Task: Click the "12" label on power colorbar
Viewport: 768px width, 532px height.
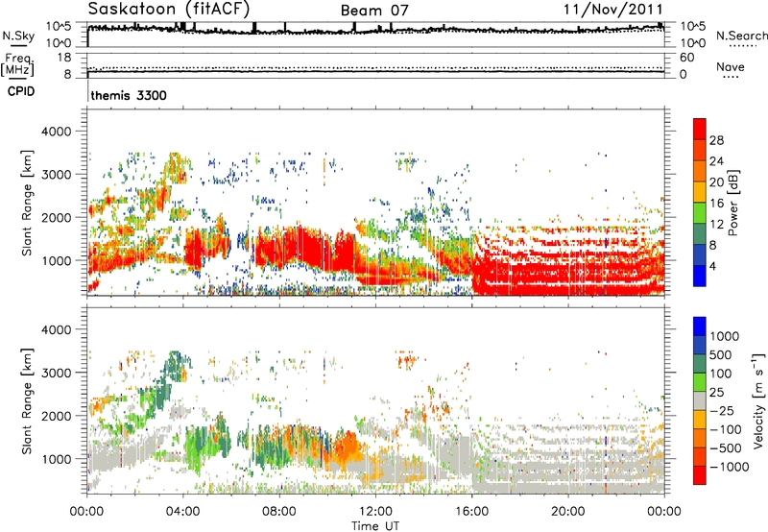Action: tap(716, 225)
